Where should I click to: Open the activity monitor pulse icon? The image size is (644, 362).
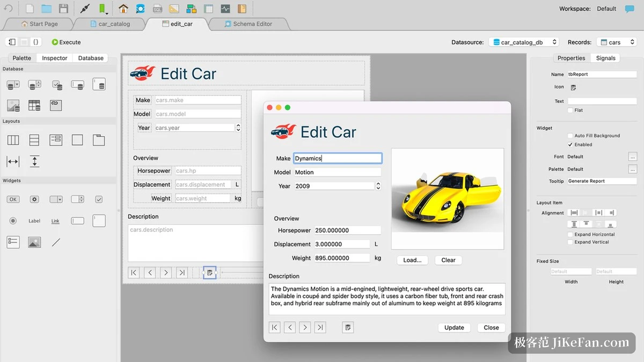point(225,9)
